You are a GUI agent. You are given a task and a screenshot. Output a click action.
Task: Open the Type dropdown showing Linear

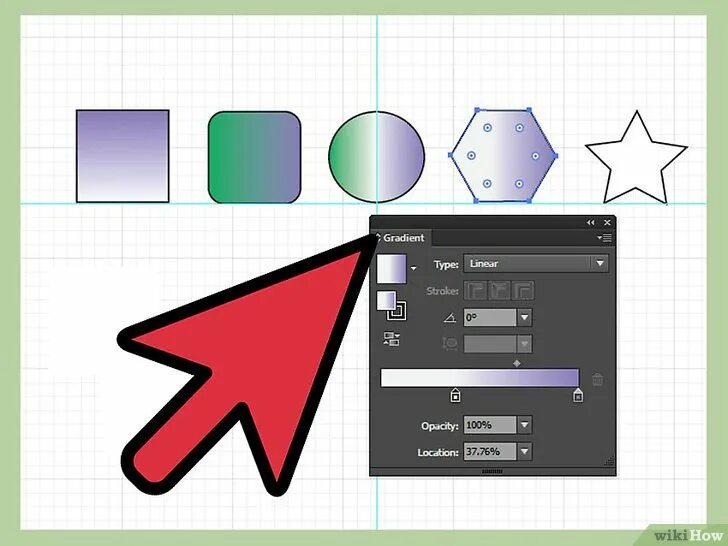536,264
